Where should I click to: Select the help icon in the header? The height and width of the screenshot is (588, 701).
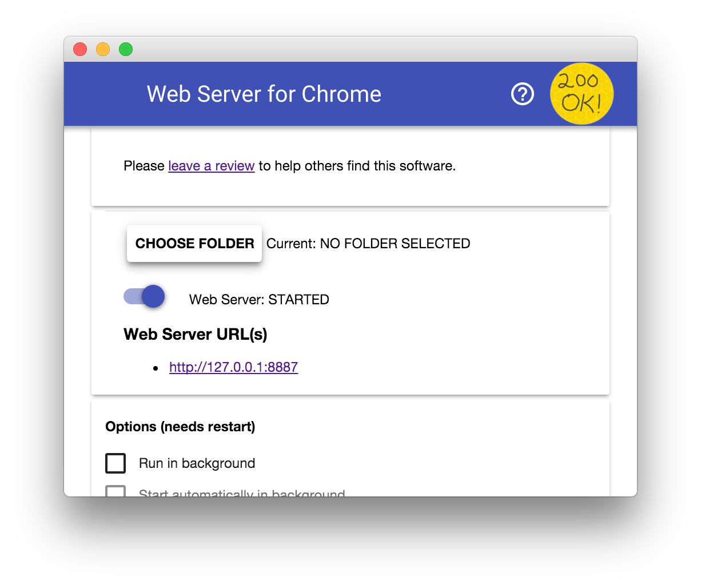point(521,93)
